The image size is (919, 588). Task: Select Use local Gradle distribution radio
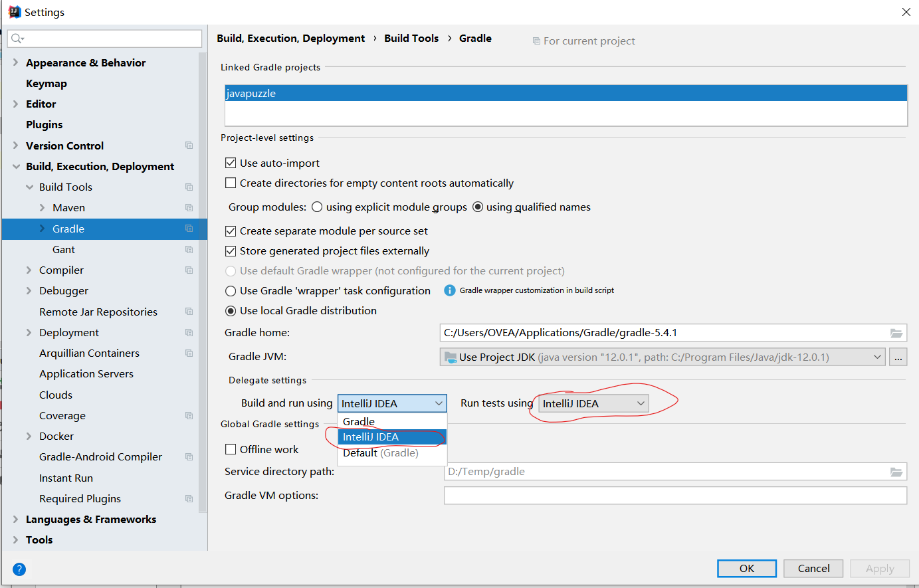tap(231, 310)
